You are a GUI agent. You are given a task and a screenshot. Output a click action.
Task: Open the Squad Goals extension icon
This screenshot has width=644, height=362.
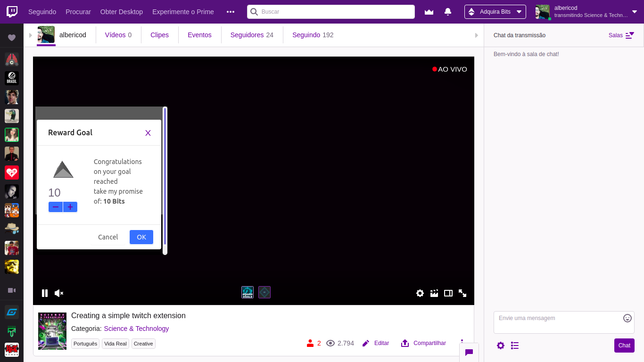(x=248, y=292)
